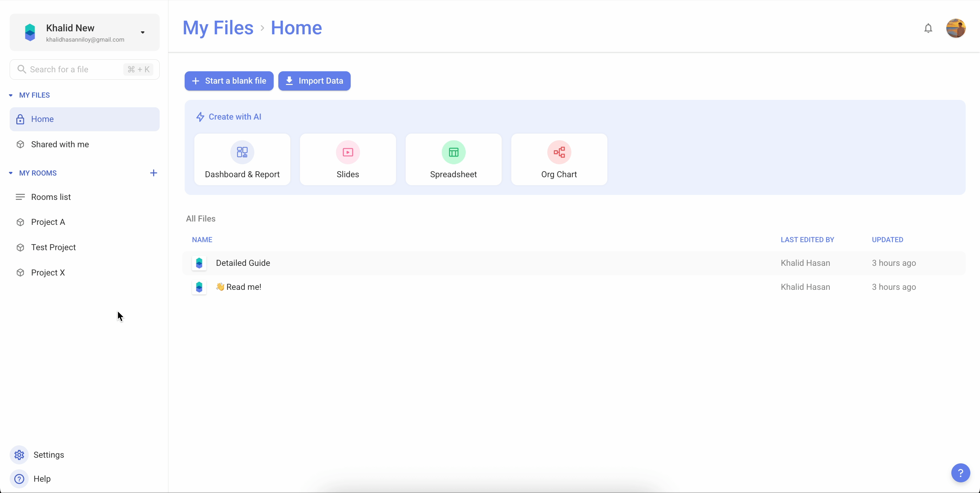The image size is (980, 493).
Task: Open the Detailed Guide file
Action: 243,263
